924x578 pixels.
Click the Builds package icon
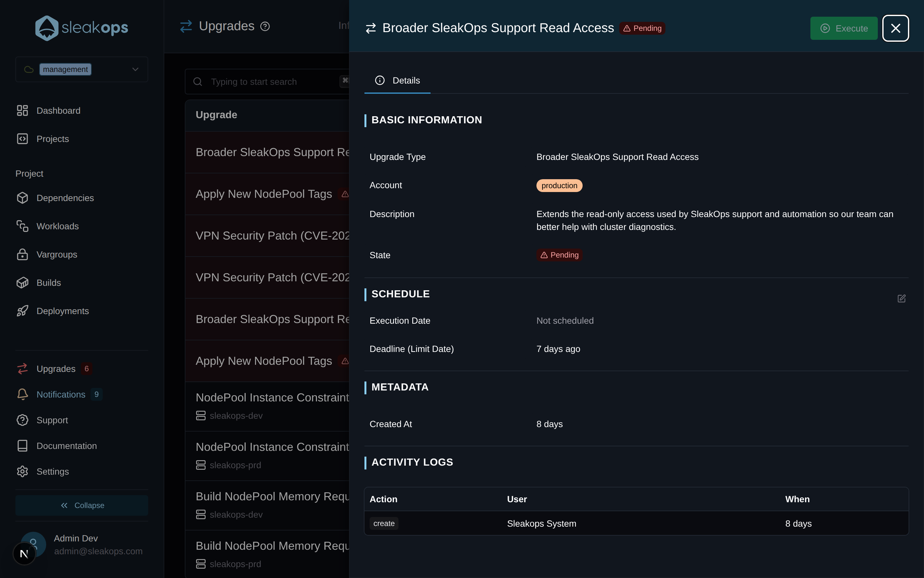22,283
